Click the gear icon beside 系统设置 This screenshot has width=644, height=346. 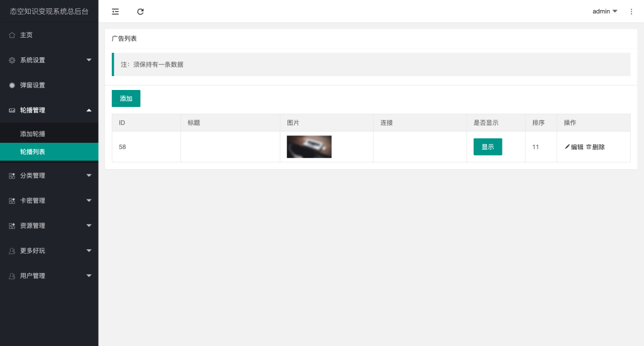[12, 60]
